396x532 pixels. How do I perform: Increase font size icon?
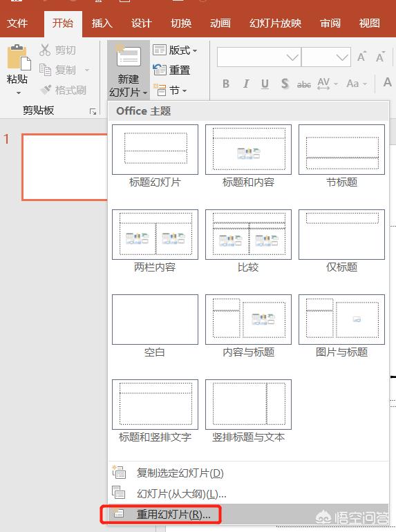361,57
